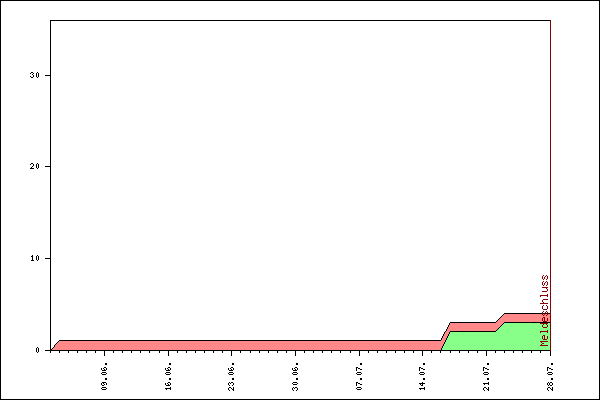Click the red vertical deadline line
The image size is (600, 400).
click(x=550, y=150)
